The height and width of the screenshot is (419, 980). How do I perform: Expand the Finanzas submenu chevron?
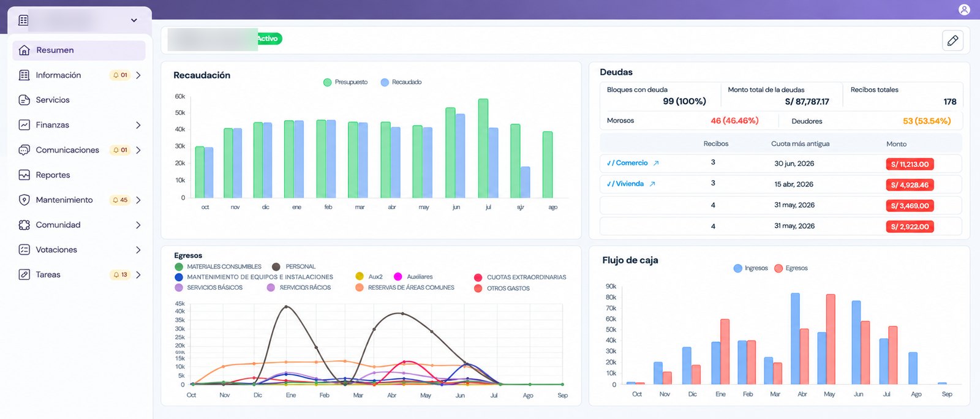coord(138,125)
